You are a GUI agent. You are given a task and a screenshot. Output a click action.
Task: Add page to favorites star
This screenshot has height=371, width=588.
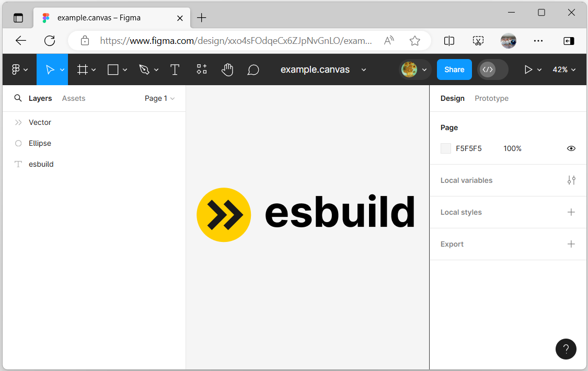(x=415, y=40)
